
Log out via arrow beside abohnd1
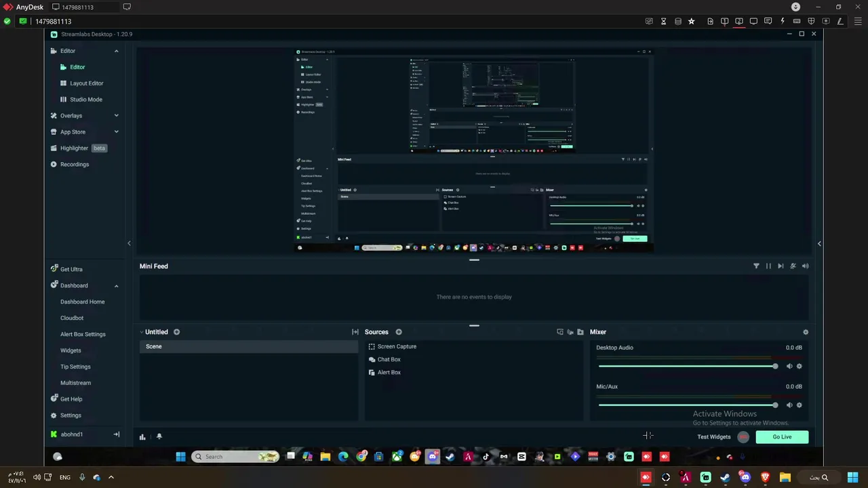(116, 434)
